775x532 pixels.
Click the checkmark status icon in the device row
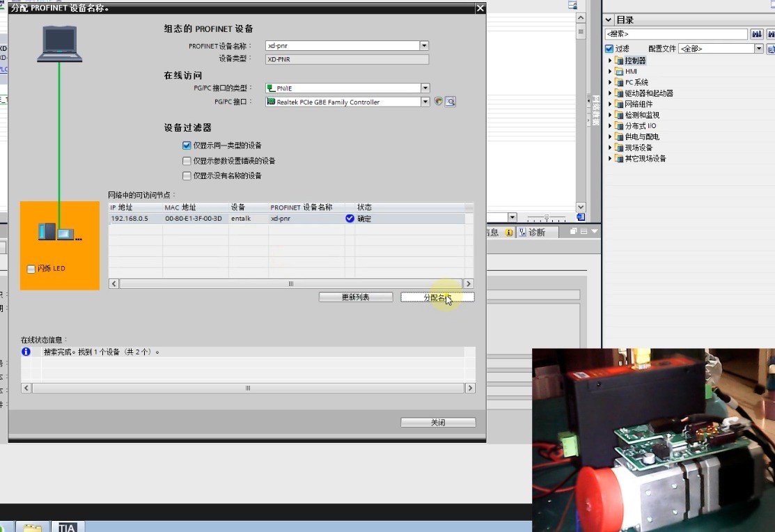click(x=350, y=219)
